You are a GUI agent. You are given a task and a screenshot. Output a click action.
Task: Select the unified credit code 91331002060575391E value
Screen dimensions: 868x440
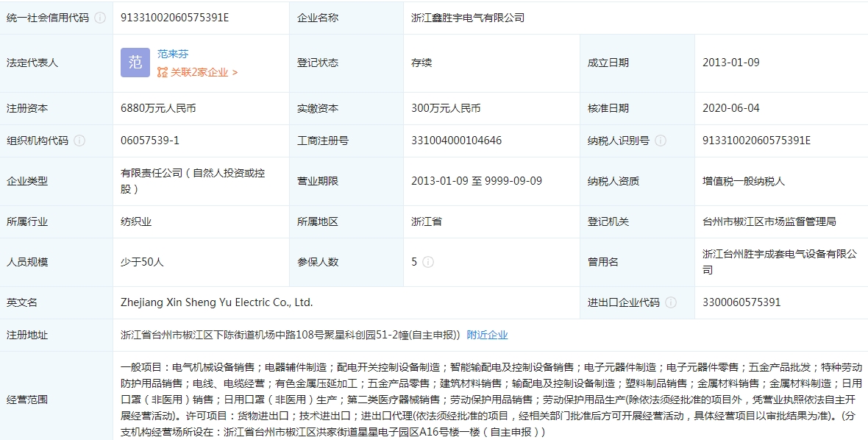[x=175, y=18]
